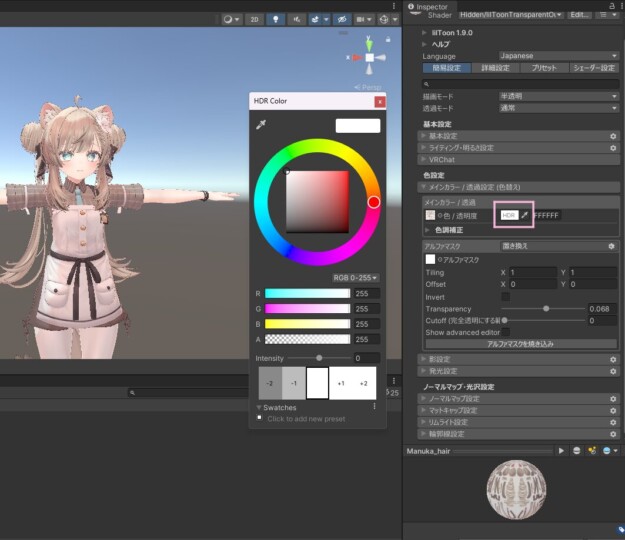
Task: Click the scene gizmo lock icon
Action: [x=388, y=39]
